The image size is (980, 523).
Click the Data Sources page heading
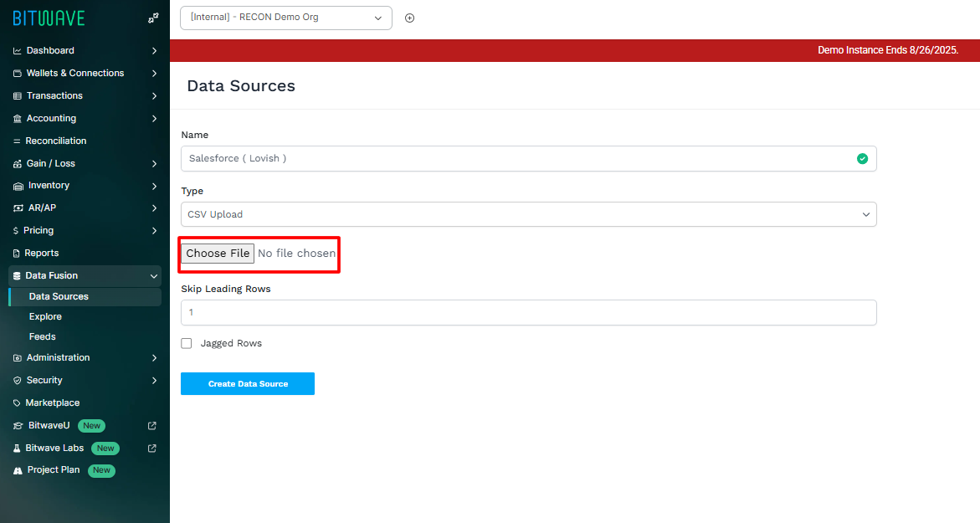(x=241, y=85)
